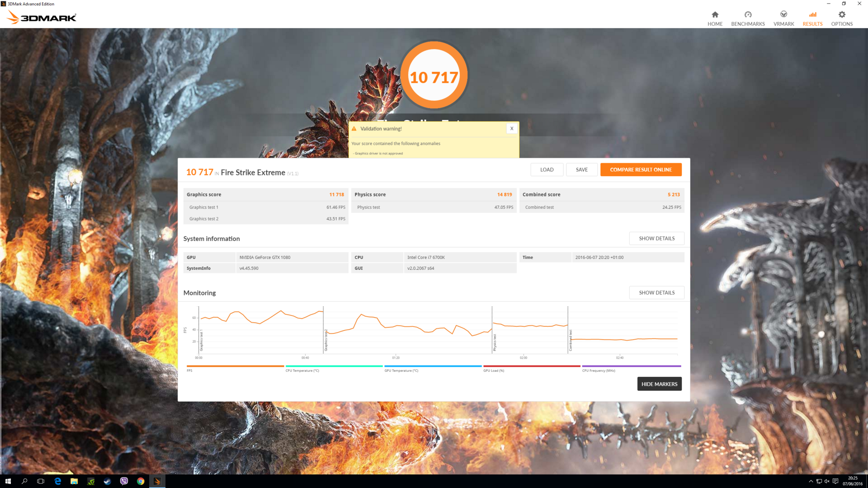The height and width of the screenshot is (488, 868).
Task: Show details for System information
Action: pyautogui.click(x=656, y=238)
